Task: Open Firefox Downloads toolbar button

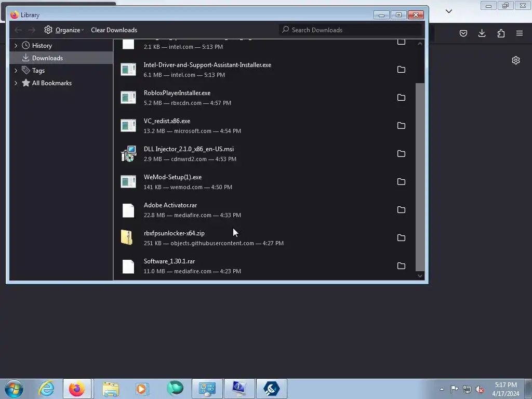Action: [482, 33]
